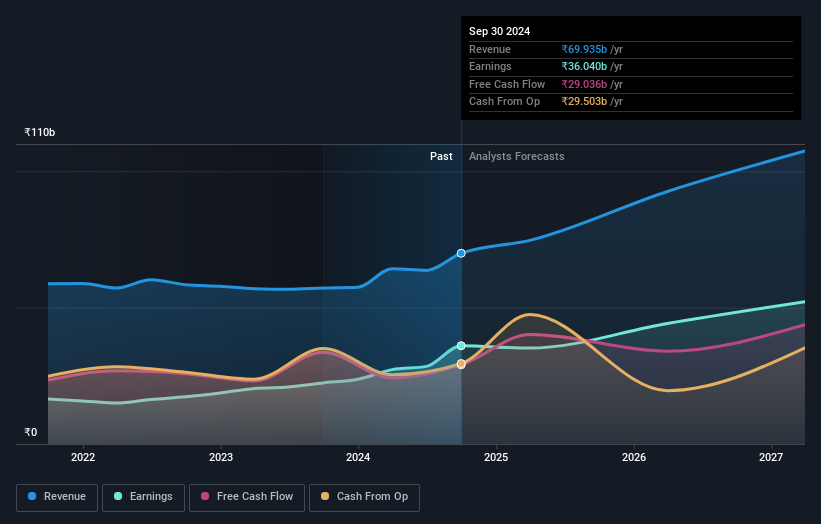The image size is (821, 524).
Task: Click the ₹36.040b earnings value
Action: pyautogui.click(x=584, y=66)
